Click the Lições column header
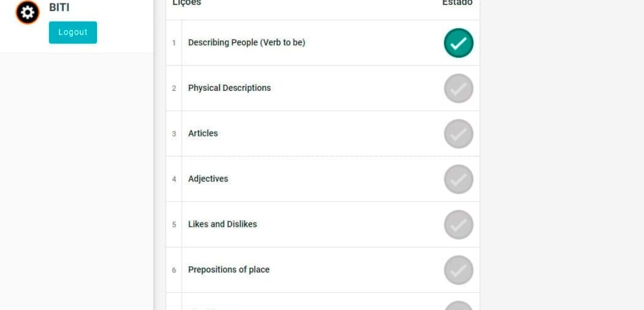The image size is (644, 310). 187,2
